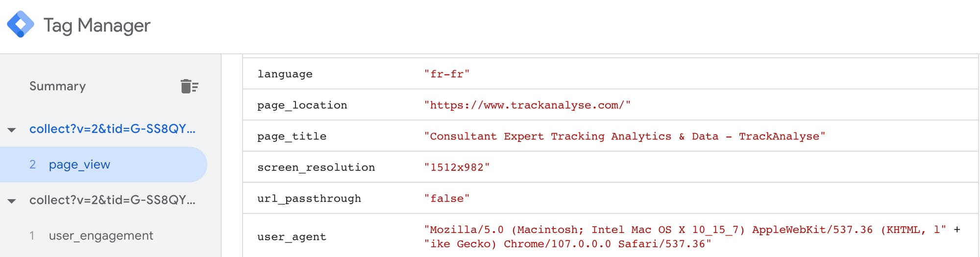
Task: Click the page_location URL value
Action: click(x=527, y=105)
